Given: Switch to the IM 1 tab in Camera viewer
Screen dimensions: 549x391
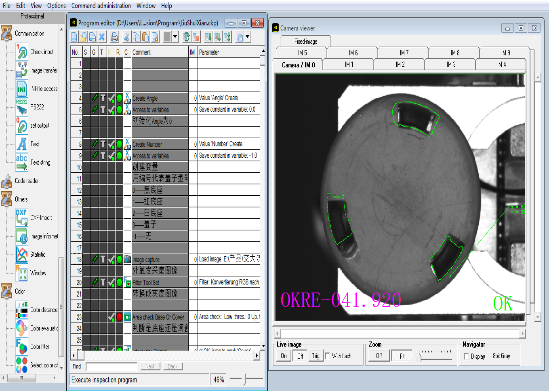Looking at the screenshot, I should pyautogui.click(x=349, y=64).
